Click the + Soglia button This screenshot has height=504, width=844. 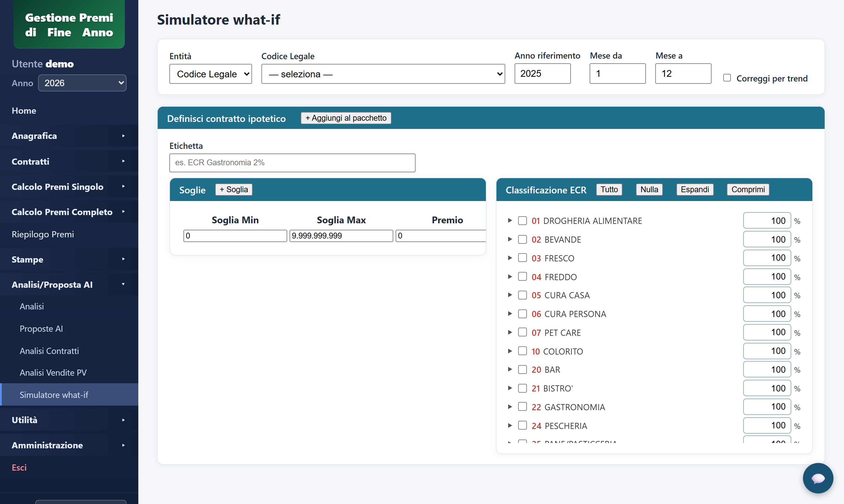tap(234, 189)
